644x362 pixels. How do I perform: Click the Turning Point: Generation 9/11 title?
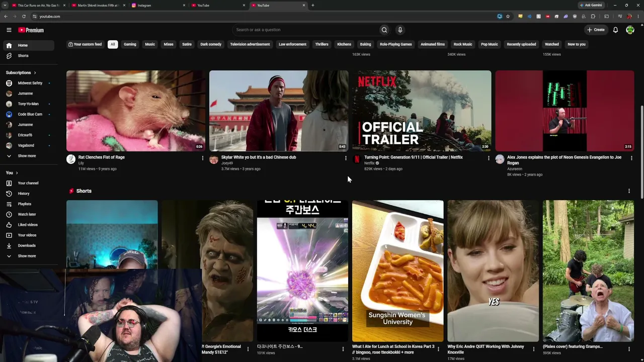(x=414, y=157)
